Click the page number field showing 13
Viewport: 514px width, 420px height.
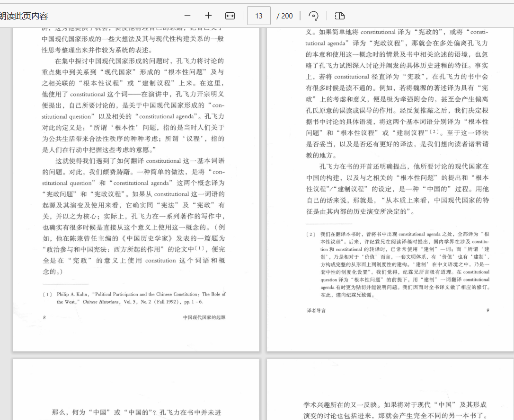point(258,16)
